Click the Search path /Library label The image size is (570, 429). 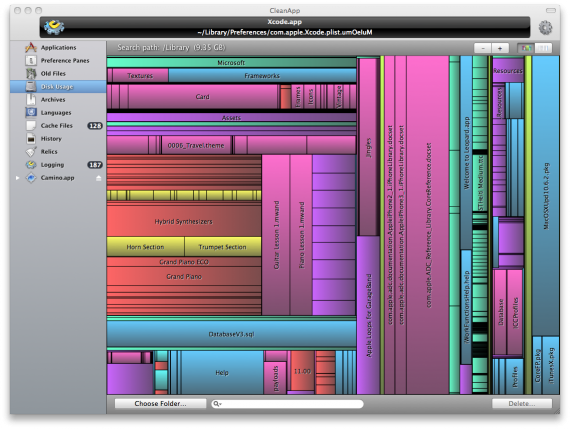tap(171, 48)
